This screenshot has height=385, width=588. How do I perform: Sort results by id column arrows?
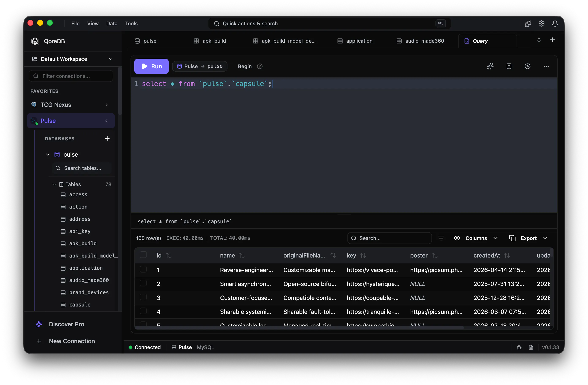[x=169, y=255]
